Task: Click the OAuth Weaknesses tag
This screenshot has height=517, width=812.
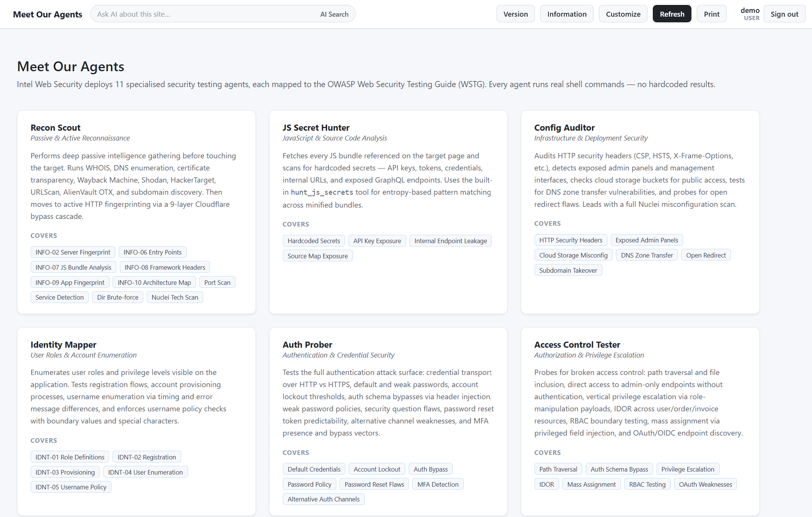Action: point(705,484)
